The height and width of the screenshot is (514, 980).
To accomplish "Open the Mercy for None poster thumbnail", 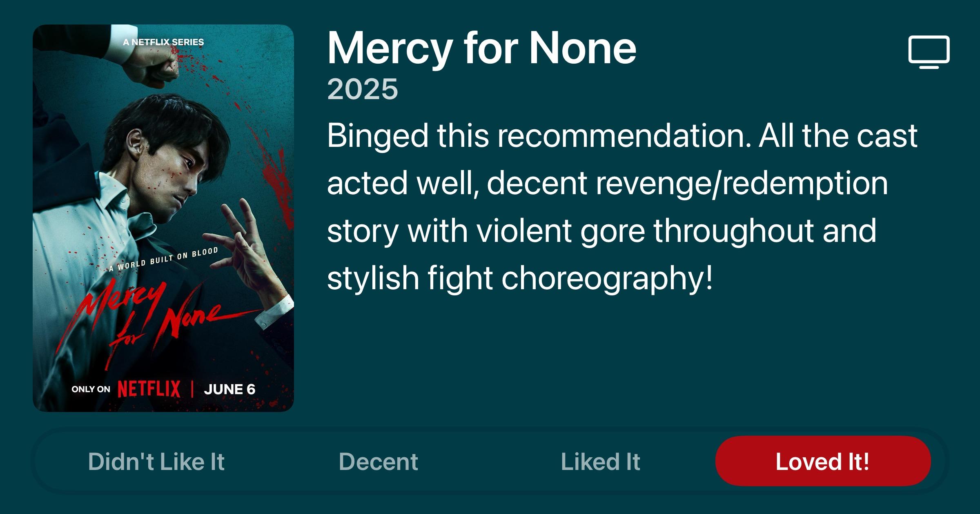I will click(x=163, y=218).
